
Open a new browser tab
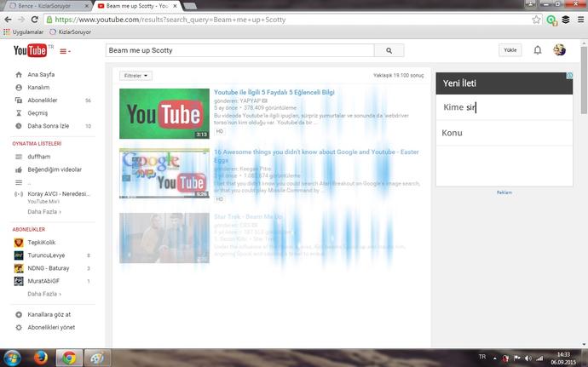coord(190,6)
